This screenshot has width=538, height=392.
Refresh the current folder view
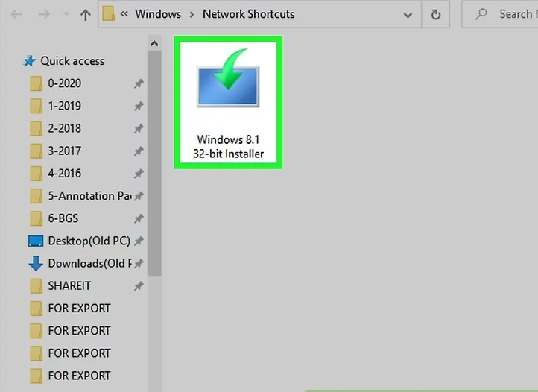click(x=435, y=14)
